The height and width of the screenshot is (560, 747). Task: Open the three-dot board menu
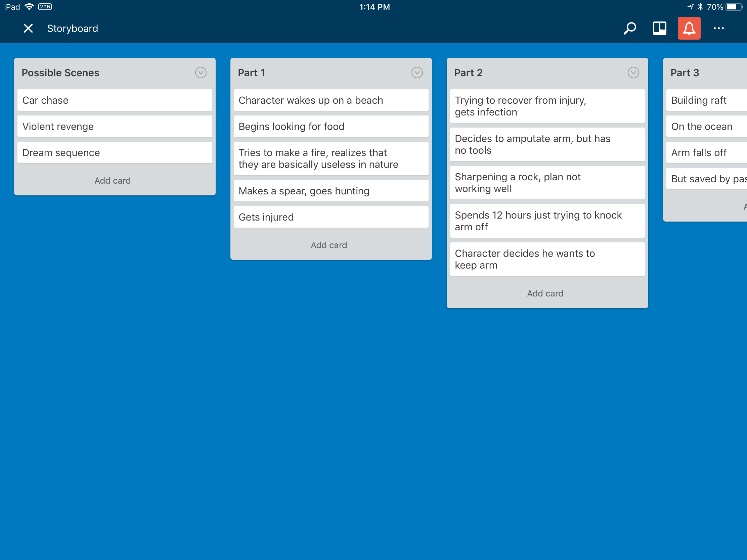(x=718, y=28)
